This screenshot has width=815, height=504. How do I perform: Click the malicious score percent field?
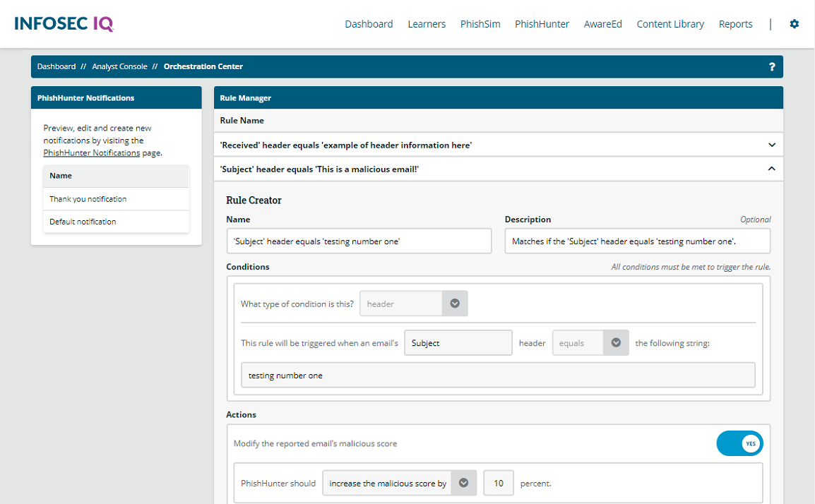(499, 484)
